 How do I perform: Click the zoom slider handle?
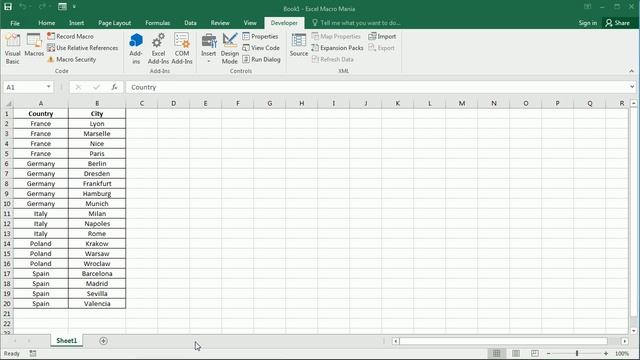[x=577, y=353]
